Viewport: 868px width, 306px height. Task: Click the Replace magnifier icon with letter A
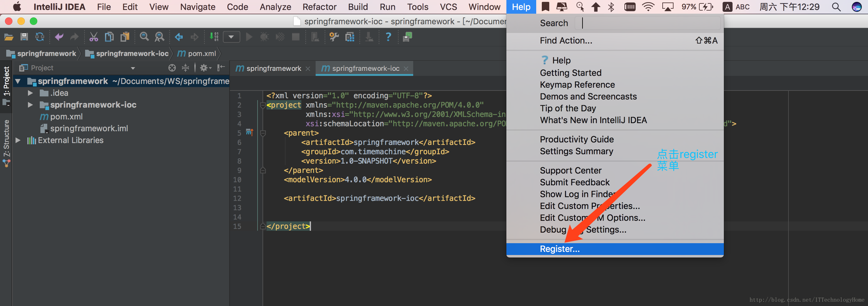coord(159,37)
